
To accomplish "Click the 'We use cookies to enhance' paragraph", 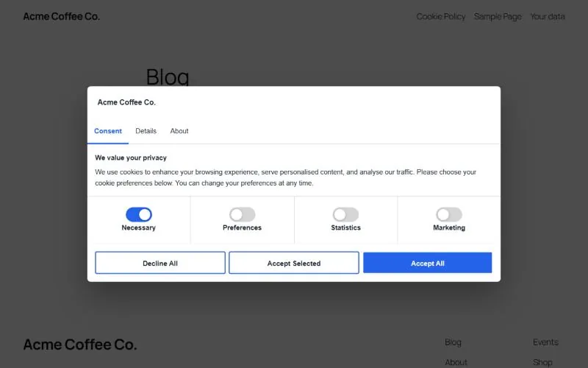I will coord(285,177).
